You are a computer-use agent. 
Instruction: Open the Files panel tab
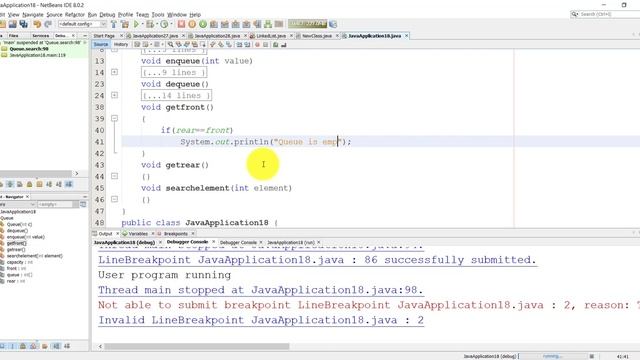tap(13, 36)
